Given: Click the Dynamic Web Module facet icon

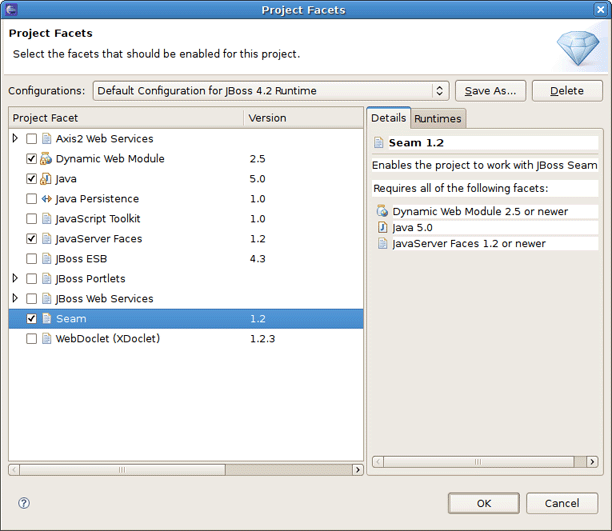Looking at the screenshot, I should click(x=46, y=159).
